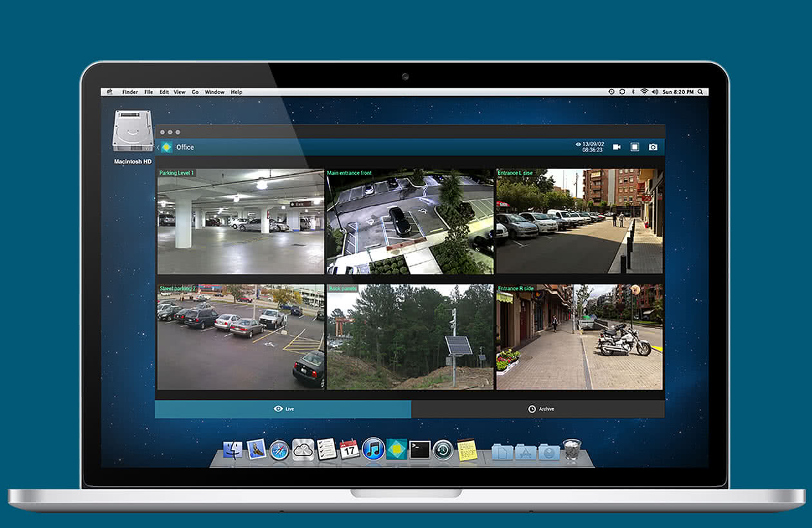The width and height of the screenshot is (812, 528).
Task: Click the volume icon in menu bar
Action: pyautogui.click(x=655, y=92)
